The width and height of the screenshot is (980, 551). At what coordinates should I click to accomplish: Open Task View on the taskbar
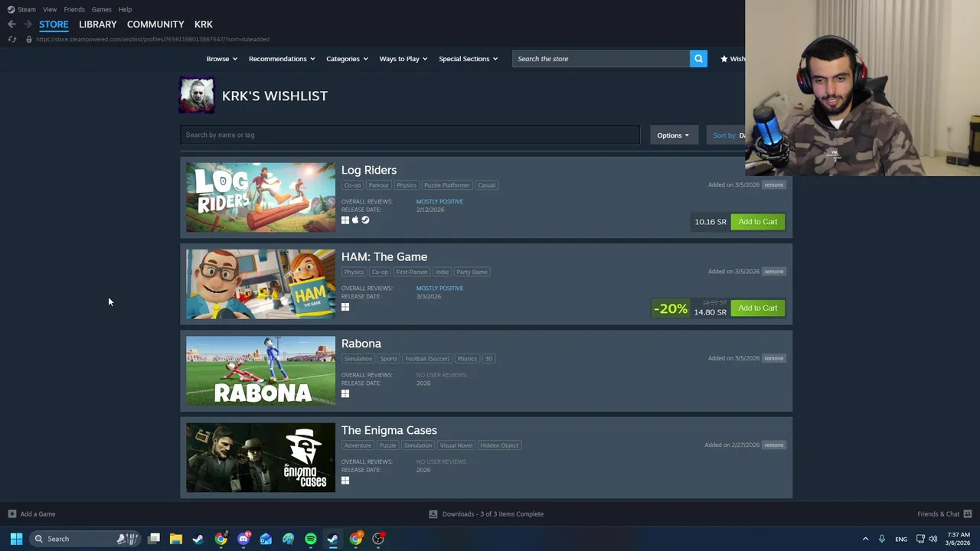tap(154, 539)
